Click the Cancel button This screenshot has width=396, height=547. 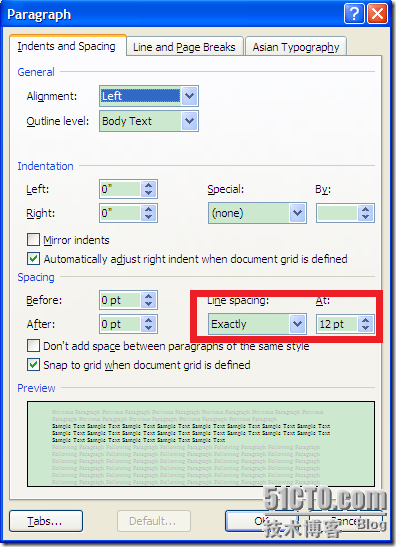click(345, 521)
